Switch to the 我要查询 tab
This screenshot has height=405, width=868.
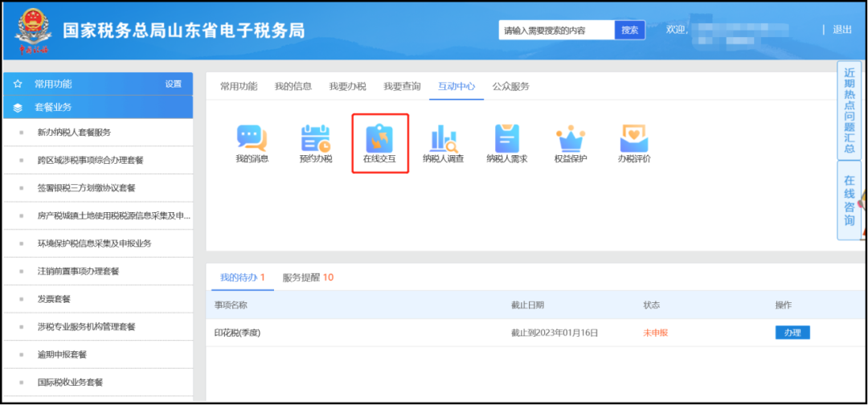coord(402,86)
